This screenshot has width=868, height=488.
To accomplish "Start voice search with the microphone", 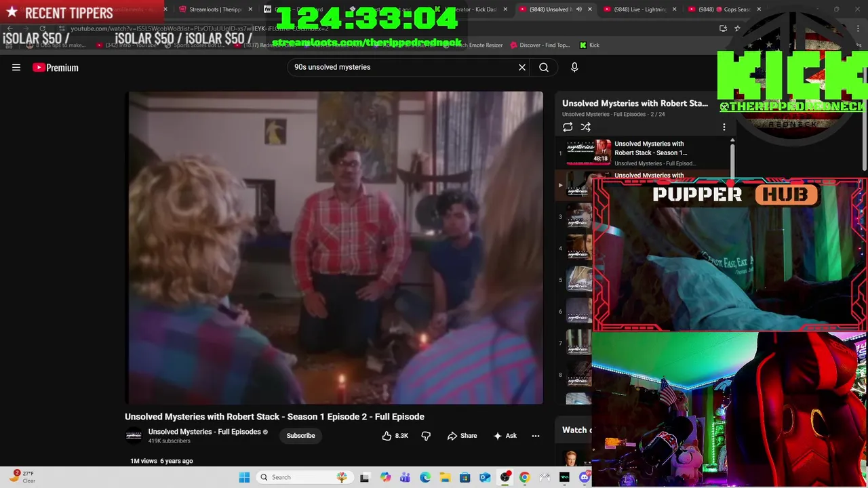I will coord(574,67).
